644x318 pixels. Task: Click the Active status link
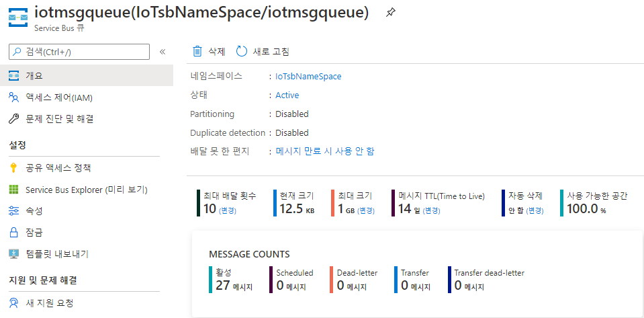coord(287,95)
